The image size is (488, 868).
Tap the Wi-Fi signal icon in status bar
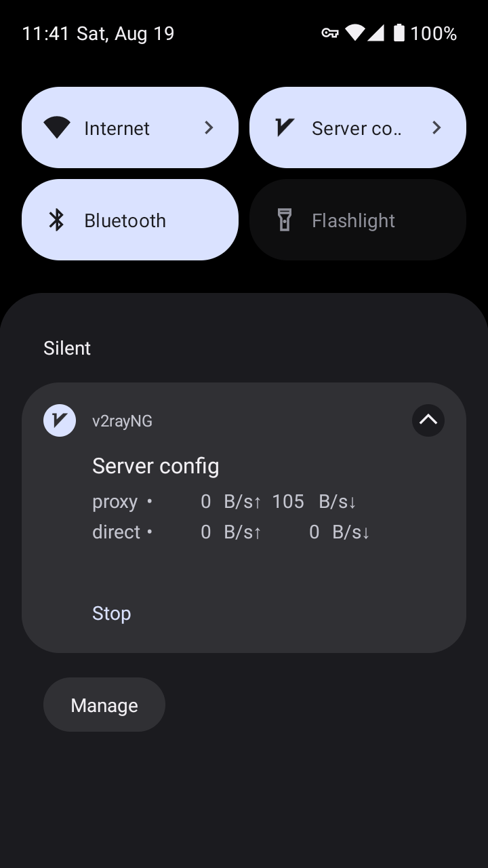pos(354,33)
